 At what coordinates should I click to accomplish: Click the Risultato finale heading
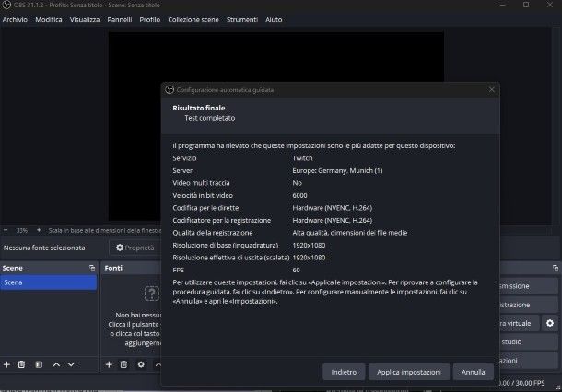tap(199, 108)
